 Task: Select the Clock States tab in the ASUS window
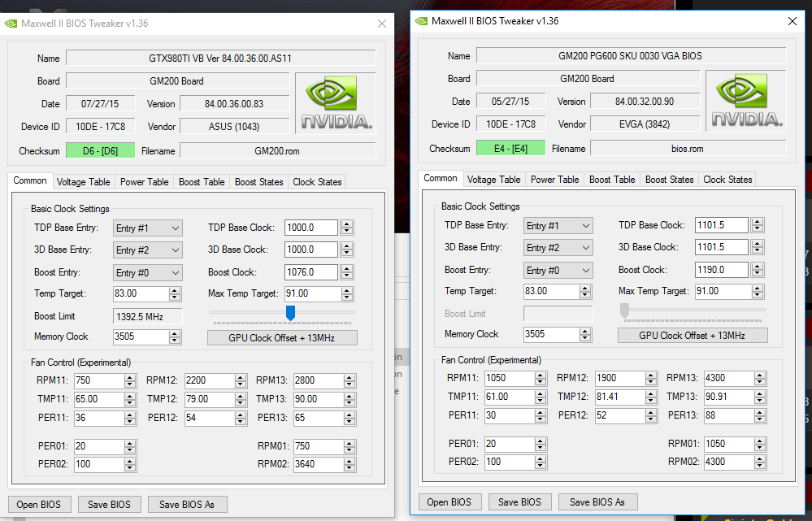[x=317, y=182]
